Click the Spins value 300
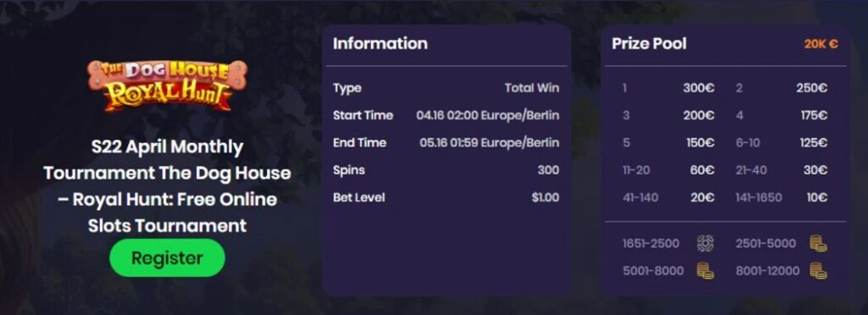 548,170
